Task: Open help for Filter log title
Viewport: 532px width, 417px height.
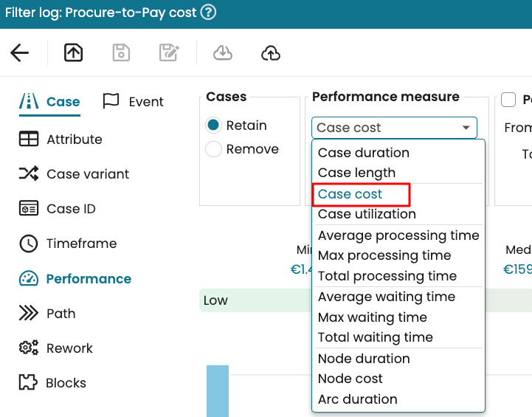Action: coord(209,12)
